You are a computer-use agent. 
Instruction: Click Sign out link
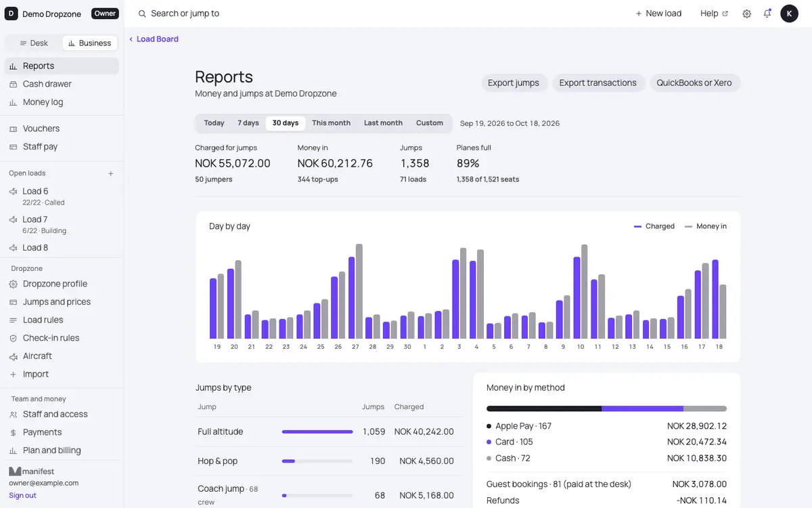pos(22,496)
